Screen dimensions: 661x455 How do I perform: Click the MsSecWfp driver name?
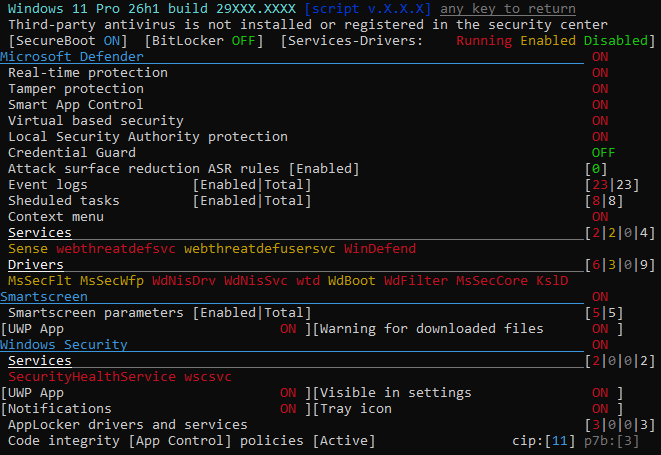112,281
